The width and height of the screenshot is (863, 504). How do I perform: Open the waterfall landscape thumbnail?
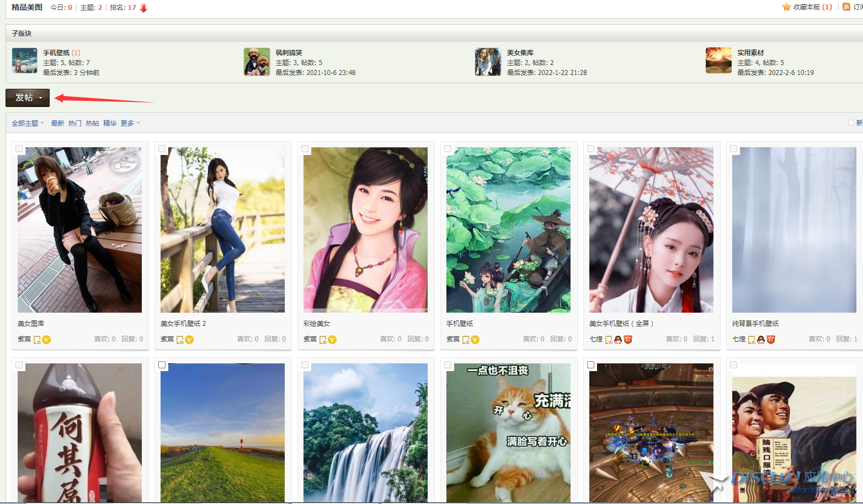coord(365,433)
